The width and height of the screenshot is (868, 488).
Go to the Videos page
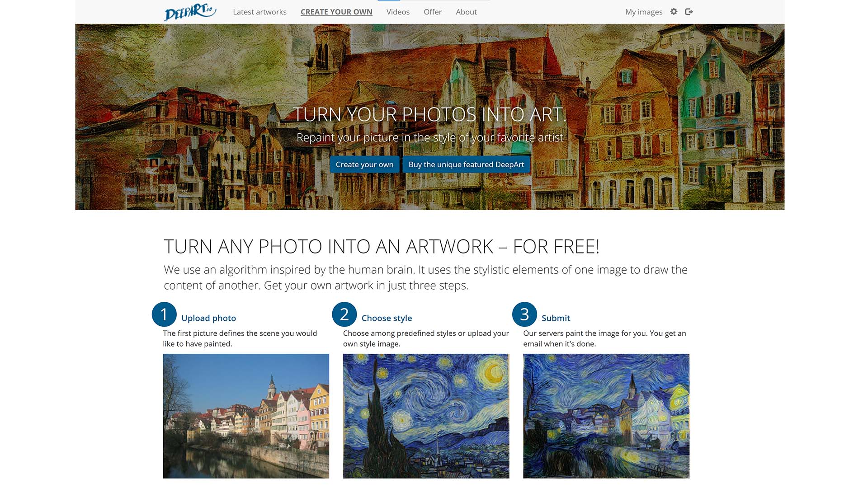[398, 12]
